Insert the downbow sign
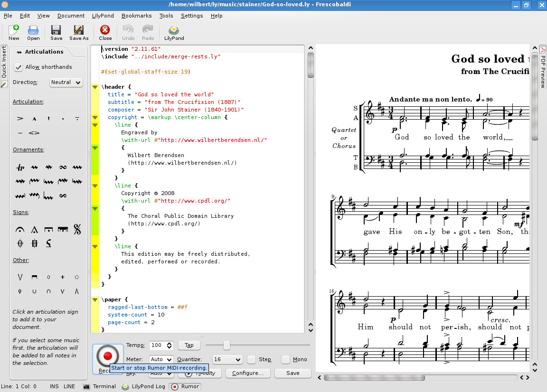The image size is (547, 392). (34, 277)
